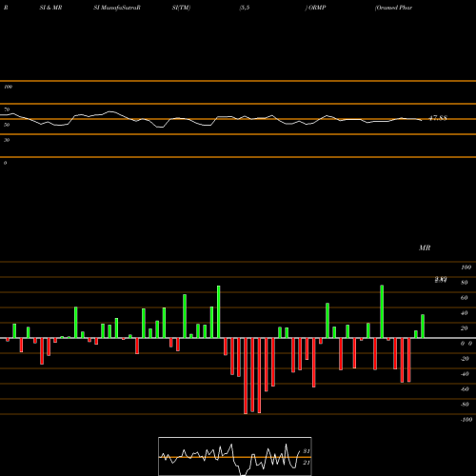The height and width of the screenshot is (476, 476).
Task: Click the -60 label on MR axis
Action: click(x=465, y=389)
